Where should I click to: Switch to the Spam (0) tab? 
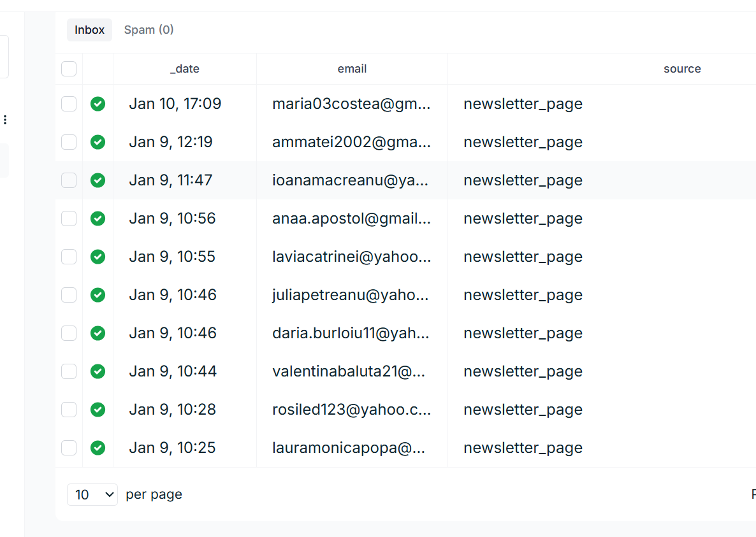pyautogui.click(x=149, y=30)
